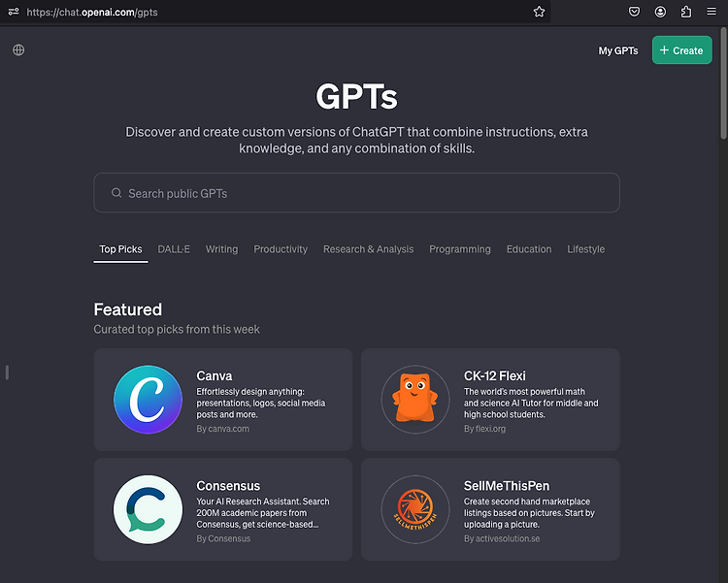Open the Canva GPT title

(x=215, y=375)
